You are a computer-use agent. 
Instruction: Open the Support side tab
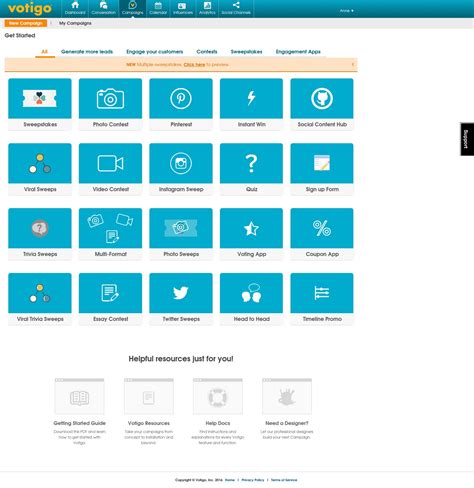point(467,139)
